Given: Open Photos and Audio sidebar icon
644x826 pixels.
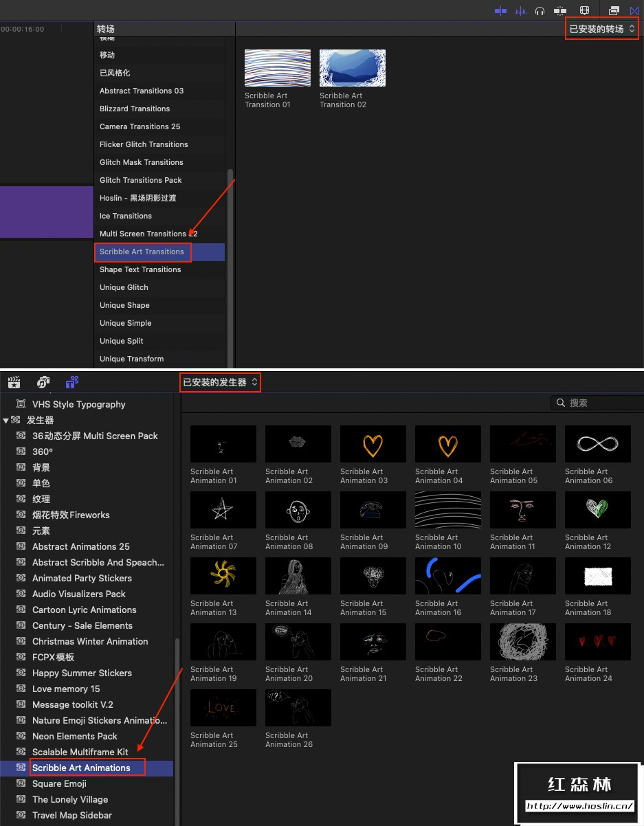Looking at the screenshot, I should (x=43, y=382).
